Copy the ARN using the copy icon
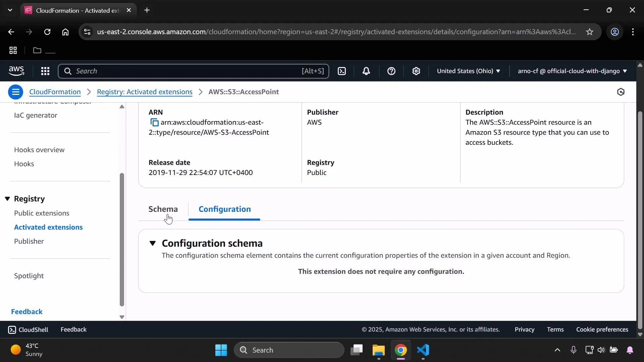Screen dimensions: 644x362 tap(155, 122)
